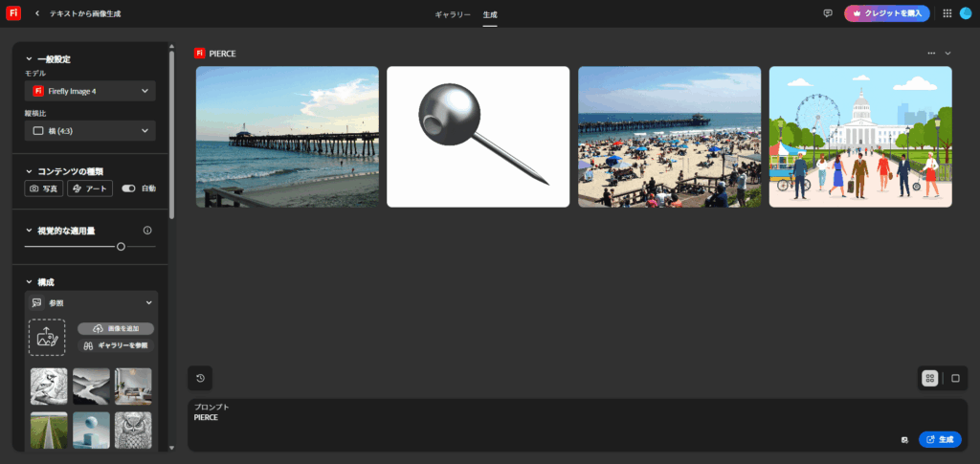Open the Firefly Image 4 model dropdown
Viewport: 980px width, 464px height.
coord(90,91)
